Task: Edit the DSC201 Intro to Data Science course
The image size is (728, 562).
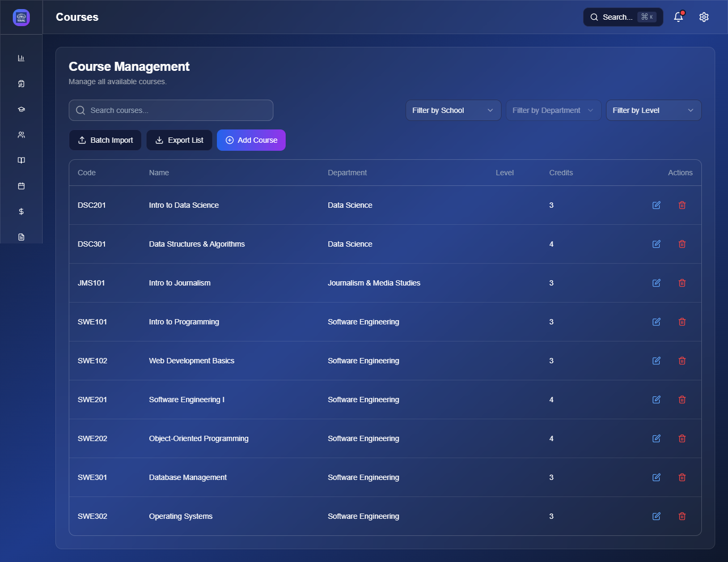Action: point(657,205)
